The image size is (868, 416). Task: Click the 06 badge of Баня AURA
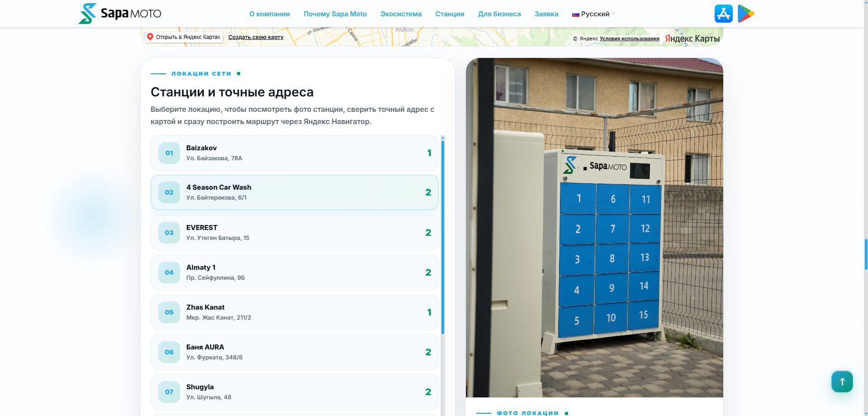point(169,352)
